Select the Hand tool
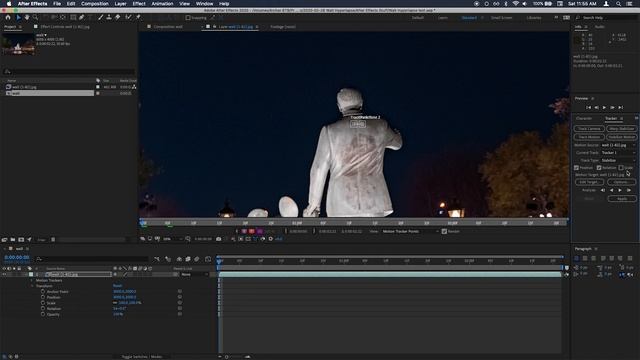This screenshot has width=640, height=360. point(27,18)
